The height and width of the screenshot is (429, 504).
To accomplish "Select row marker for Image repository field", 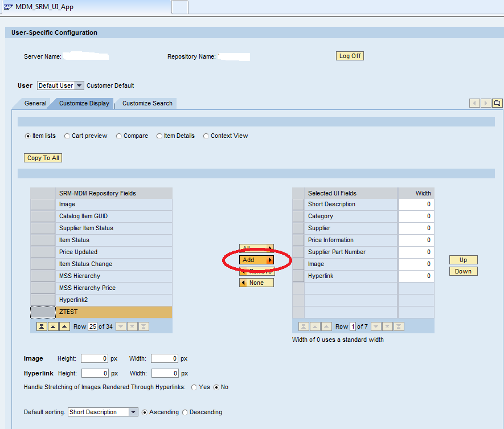I will [x=43, y=205].
